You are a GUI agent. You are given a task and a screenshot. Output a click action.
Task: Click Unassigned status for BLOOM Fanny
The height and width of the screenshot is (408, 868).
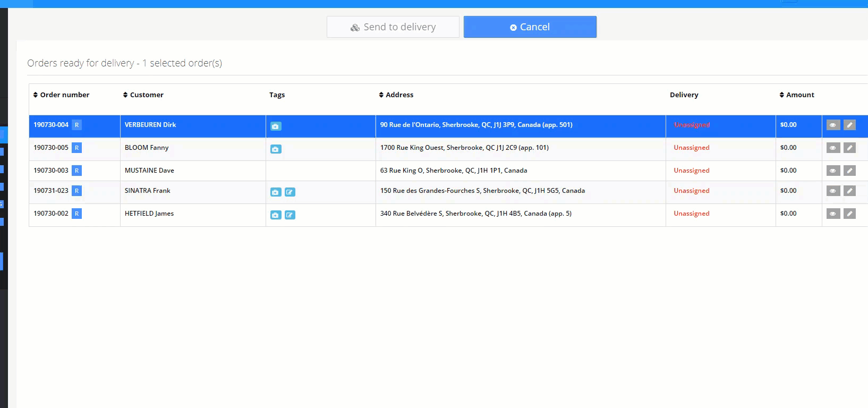tap(692, 148)
